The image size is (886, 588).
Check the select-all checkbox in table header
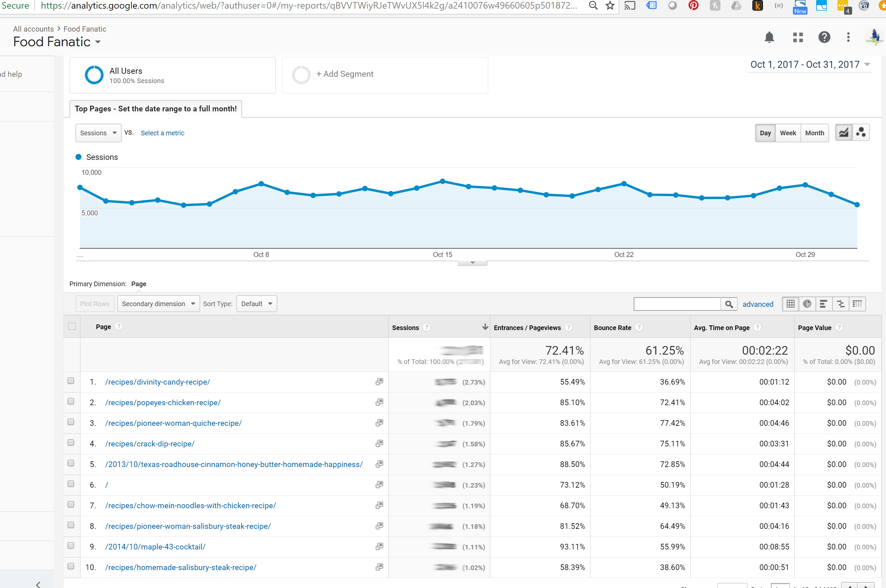72,326
